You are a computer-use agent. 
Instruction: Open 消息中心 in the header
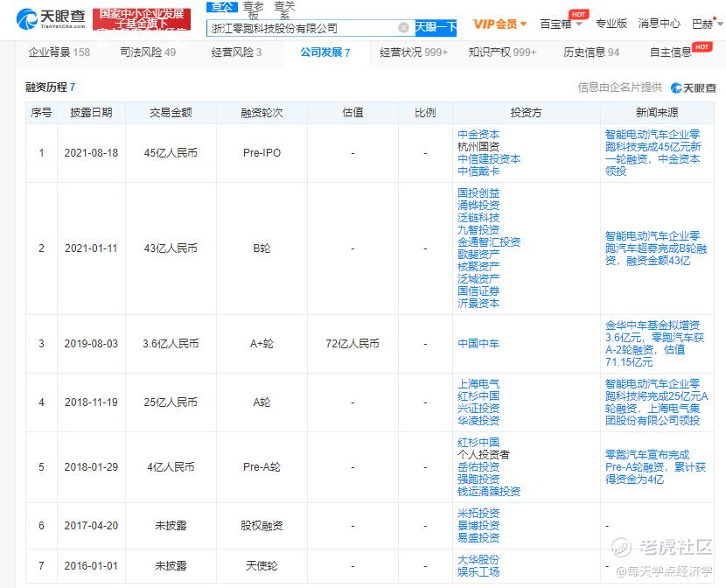click(659, 24)
